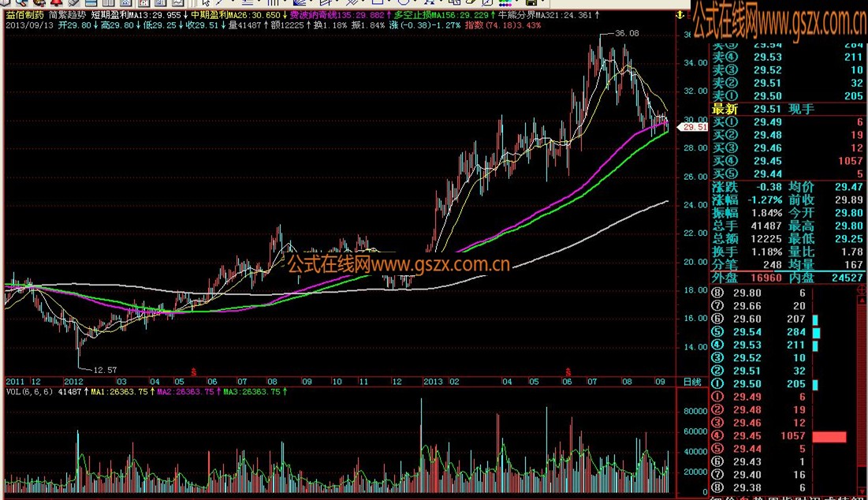Click the 均价 29.47 field
The image size is (868, 500).
pos(825,187)
